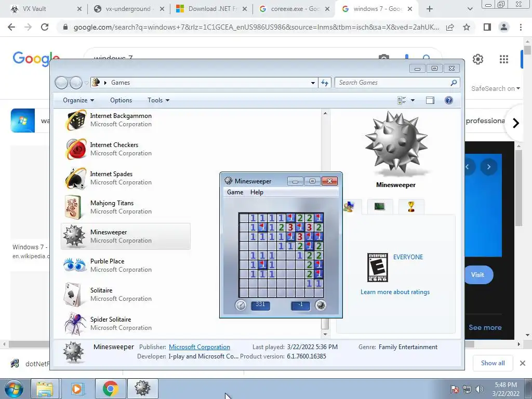Open volume control in system tray
Image resolution: width=532 pixels, height=399 pixels.
[x=480, y=389]
